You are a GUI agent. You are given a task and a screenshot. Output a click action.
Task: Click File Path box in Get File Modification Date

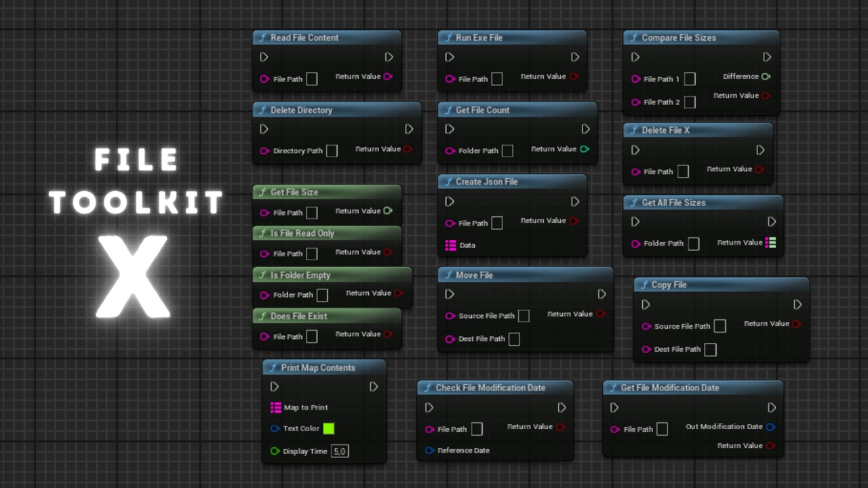pyautogui.click(x=663, y=430)
